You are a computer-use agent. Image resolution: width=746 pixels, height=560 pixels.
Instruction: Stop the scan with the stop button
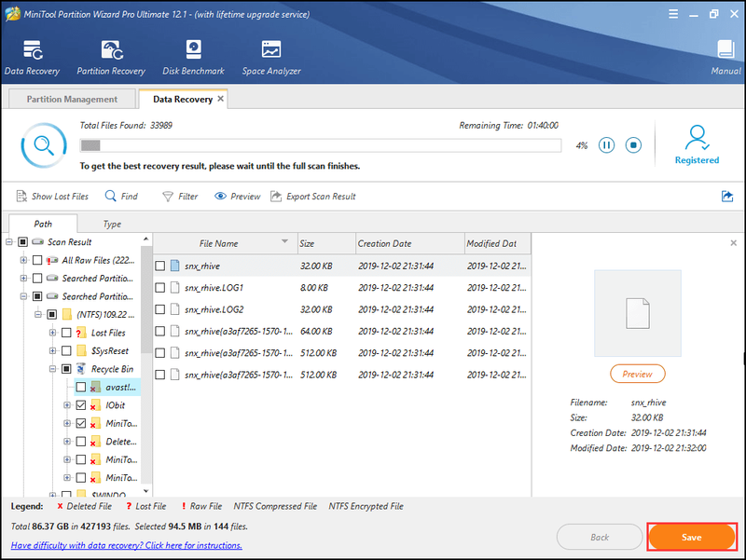pyautogui.click(x=633, y=145)
